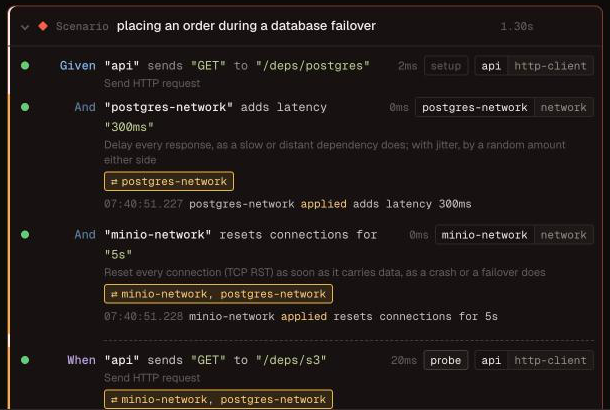610x410 pixels.
Task: Click 'minio-network, postgres-network' badge under When step
Action: point(218,399)
